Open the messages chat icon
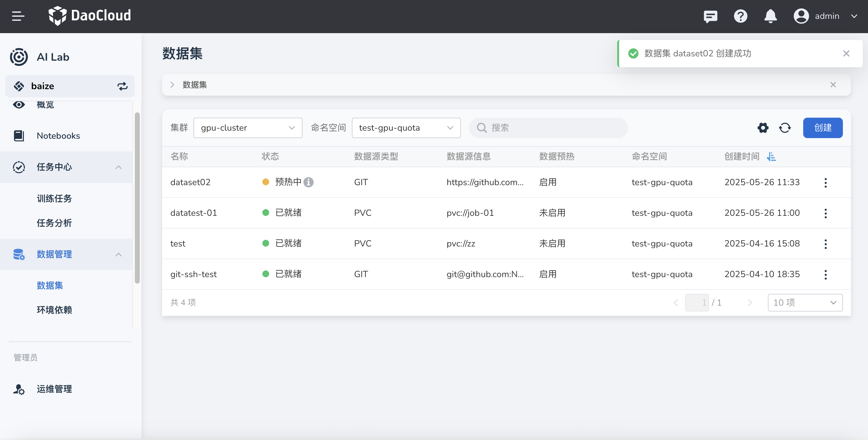868x440 pixels. [710, 16]
